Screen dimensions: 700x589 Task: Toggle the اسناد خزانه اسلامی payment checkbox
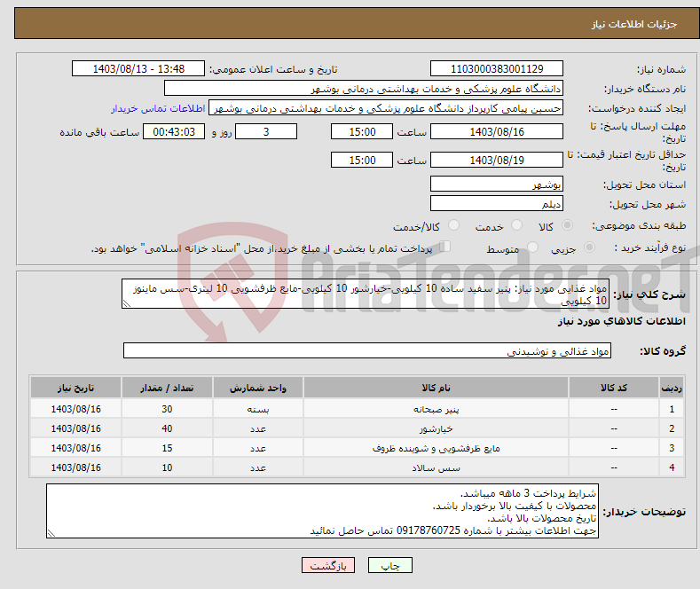click(x=445, y=247)
